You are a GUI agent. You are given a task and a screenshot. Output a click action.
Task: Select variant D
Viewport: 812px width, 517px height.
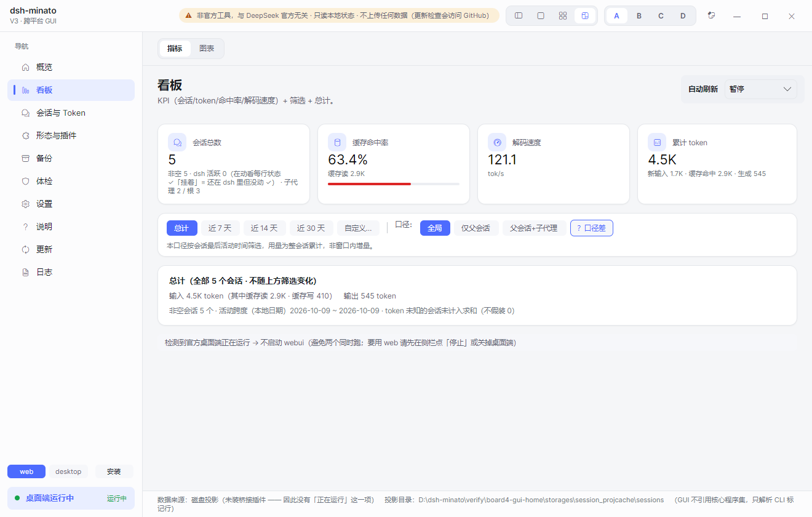tap(683, 16)
